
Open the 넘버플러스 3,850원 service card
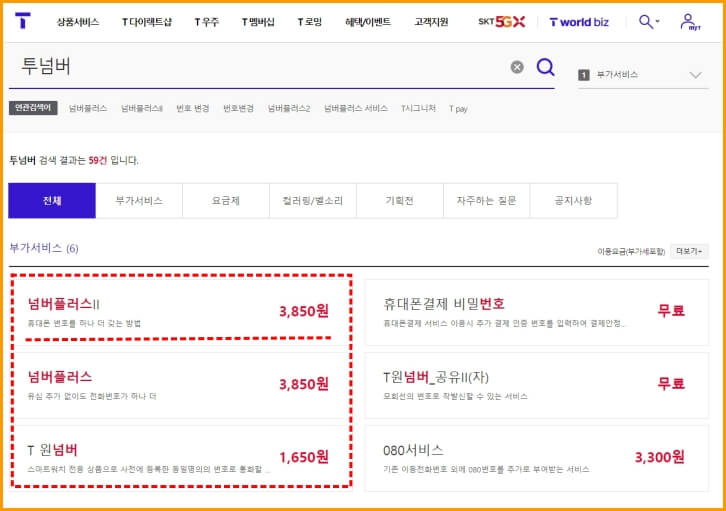coord(181,385)
